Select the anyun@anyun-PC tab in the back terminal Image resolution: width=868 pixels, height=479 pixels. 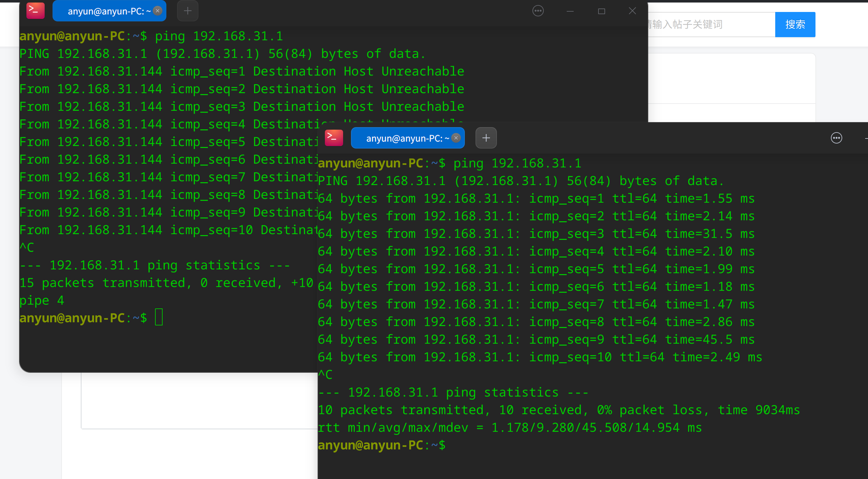click(x=104, y=11)
